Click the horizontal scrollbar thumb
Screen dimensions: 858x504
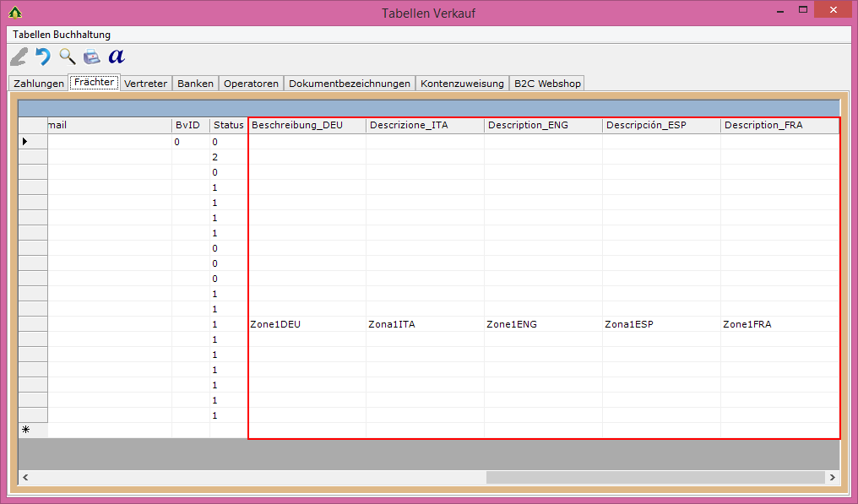[x=654, y=478]
